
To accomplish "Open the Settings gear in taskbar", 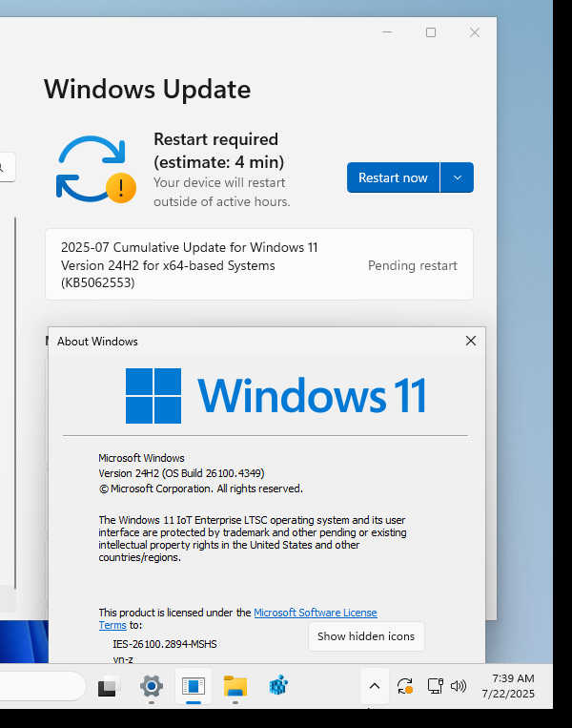I will coord(152,686).
